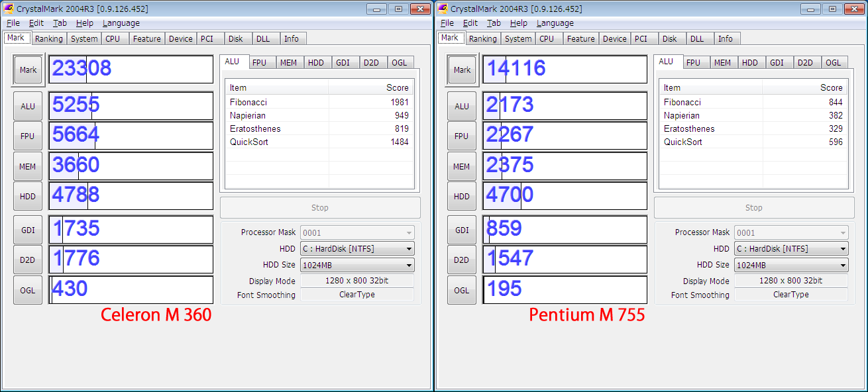Start the MEM test in right window
This screenshot has height=392, width=868.
tap(462, 166)
